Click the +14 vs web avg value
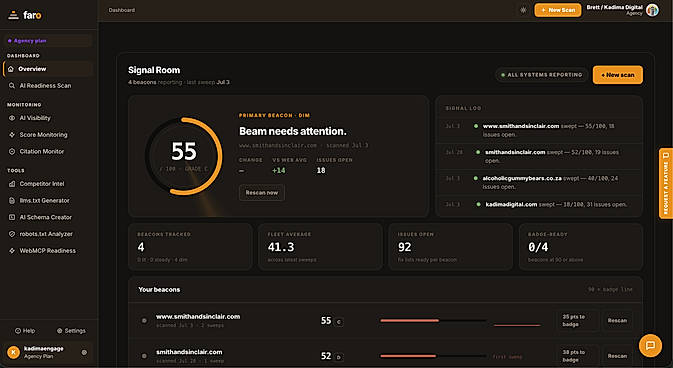The height and width of the screenshot is (368, 673). pyautogui.click(x=279, y=170)
